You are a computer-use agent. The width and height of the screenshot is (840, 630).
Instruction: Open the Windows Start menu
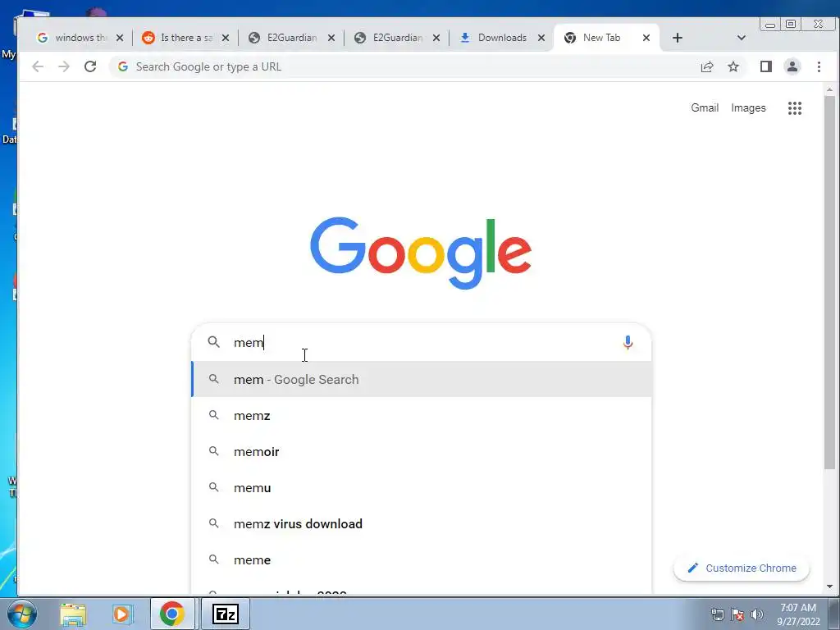[21, 614]
